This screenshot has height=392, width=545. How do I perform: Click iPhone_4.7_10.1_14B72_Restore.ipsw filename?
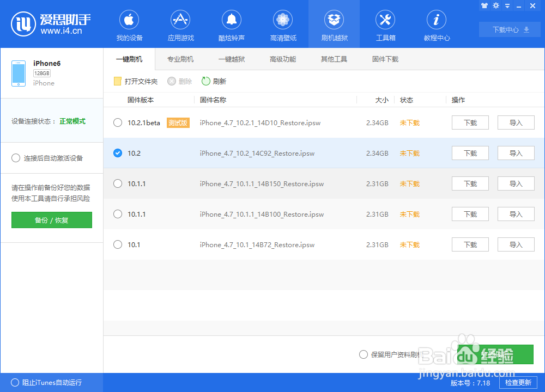pos(257,245)
